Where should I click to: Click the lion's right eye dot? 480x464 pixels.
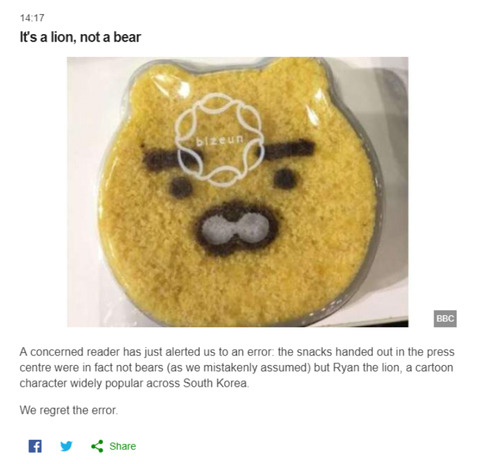pyautogui.click(x=285, y=178)
